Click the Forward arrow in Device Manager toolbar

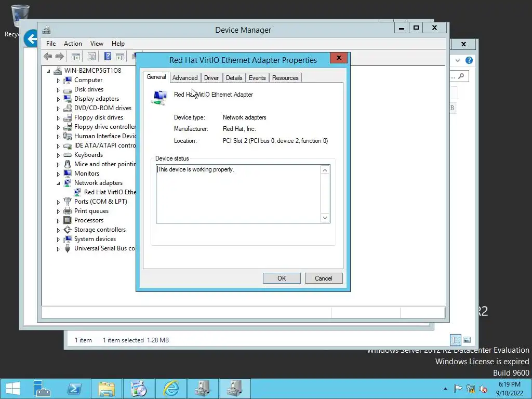tap(59, 56)
